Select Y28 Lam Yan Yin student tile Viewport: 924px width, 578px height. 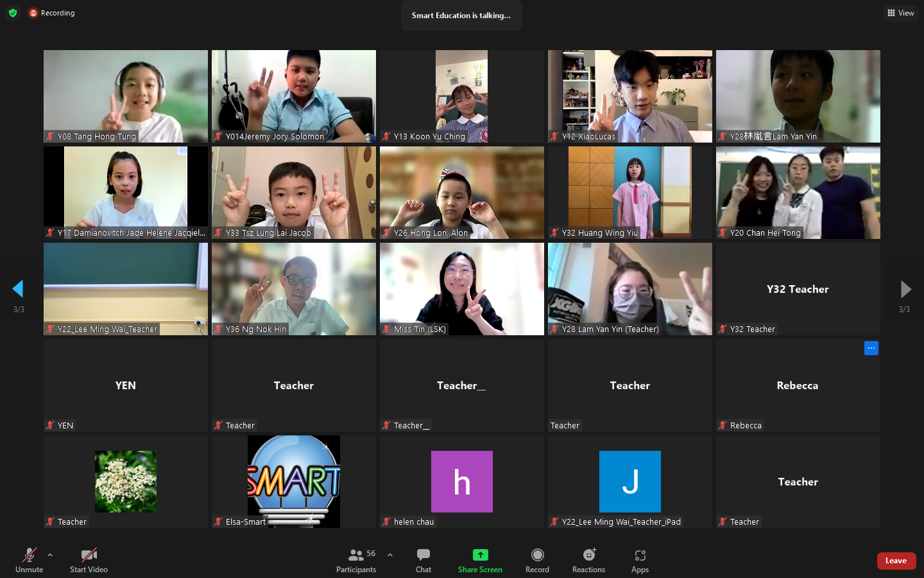798,96
